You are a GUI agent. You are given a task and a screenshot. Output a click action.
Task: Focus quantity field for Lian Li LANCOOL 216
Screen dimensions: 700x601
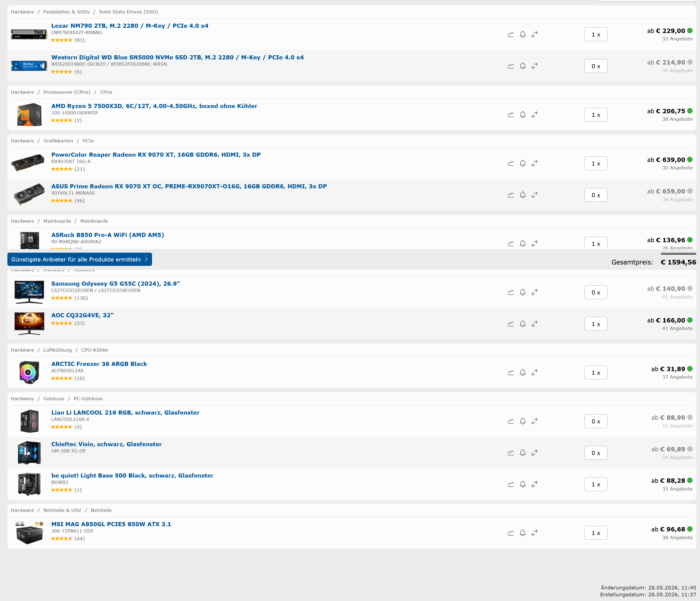coord(596,421)
